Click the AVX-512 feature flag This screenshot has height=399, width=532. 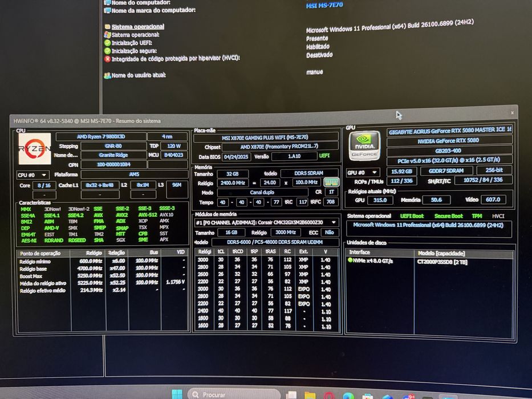coord(148,215)
